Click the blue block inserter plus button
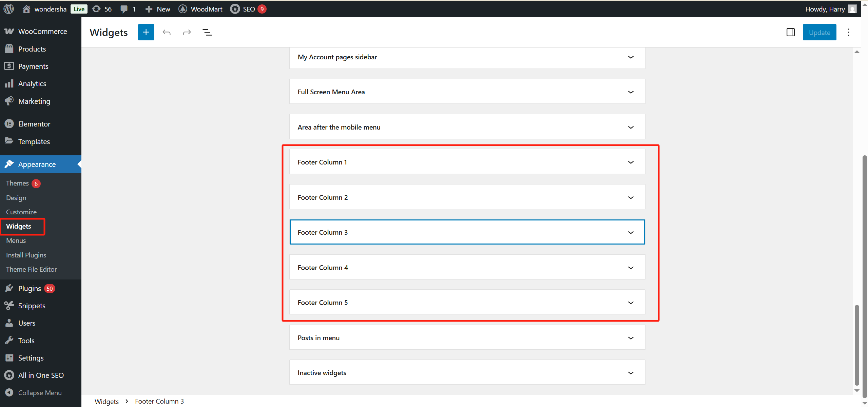The width and height of the screenshot is (868, 407). (x=146, y=32)
